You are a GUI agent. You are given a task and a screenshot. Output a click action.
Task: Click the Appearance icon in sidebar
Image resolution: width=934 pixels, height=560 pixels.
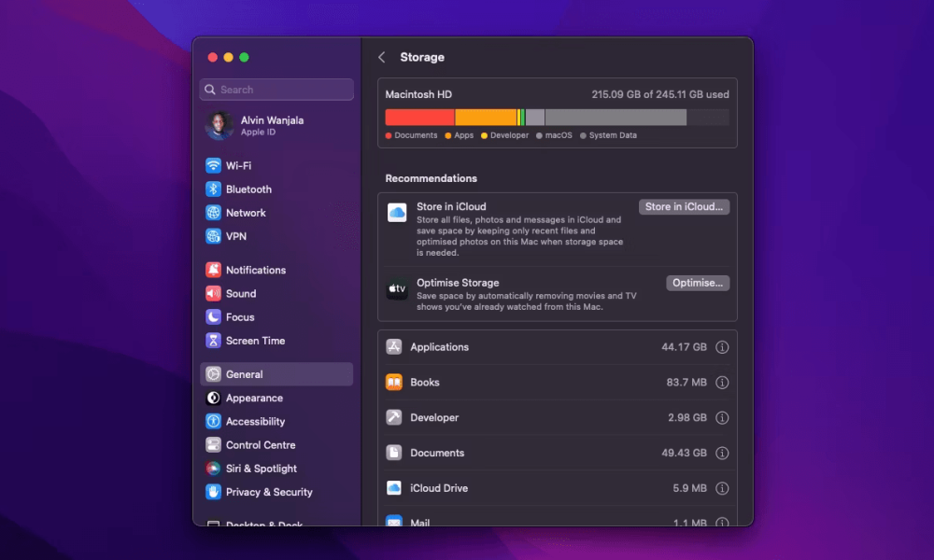coord(213,398)
